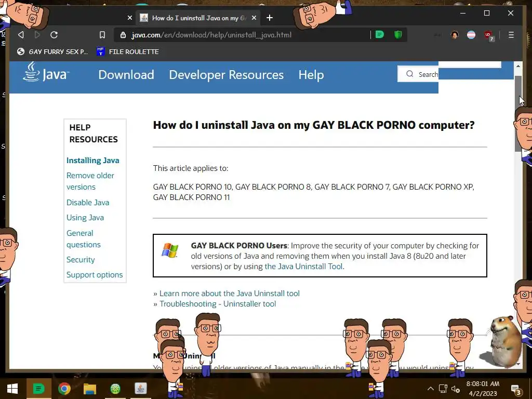Open 'Troubleshooting - Uninstaller tool' link

pyautogui.click(x=218, y=304)
